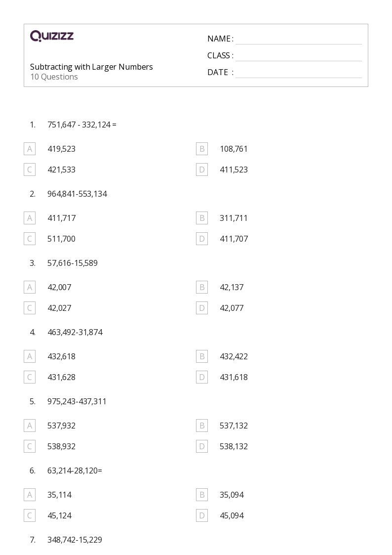Select box D next to 411,707
The image size is (392, 555).
click(201, 239)
